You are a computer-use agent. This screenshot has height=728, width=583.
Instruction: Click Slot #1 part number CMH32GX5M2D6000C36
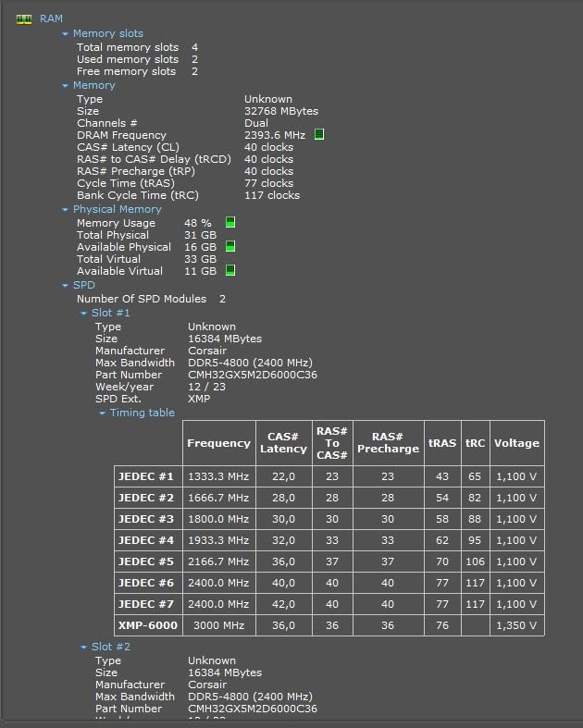253,376
